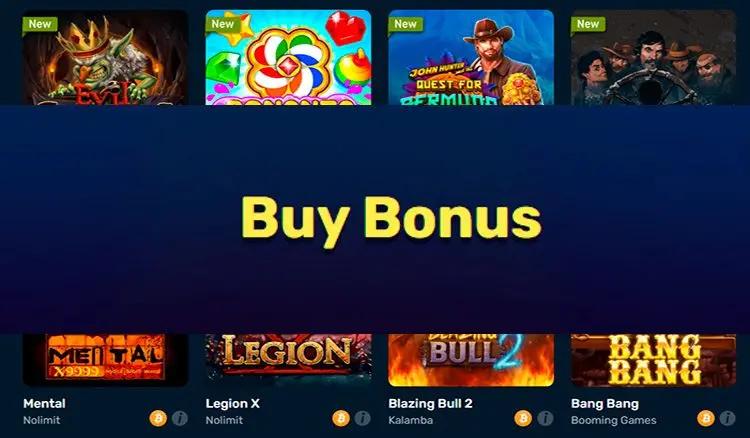The width and height of the screenshot is (750, 438).
Task: Click the Bitcoin icon for Legion X
Action: point(341,418)
